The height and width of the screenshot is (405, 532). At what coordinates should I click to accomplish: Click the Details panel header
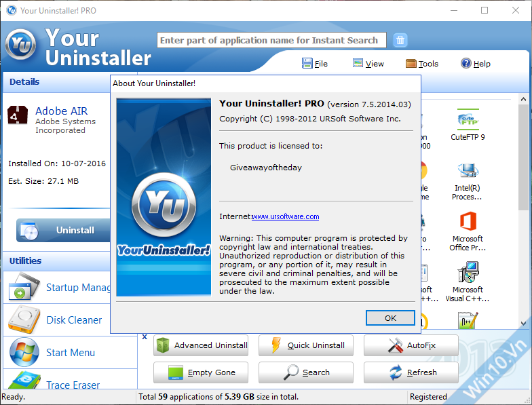[x=56, y=81]
